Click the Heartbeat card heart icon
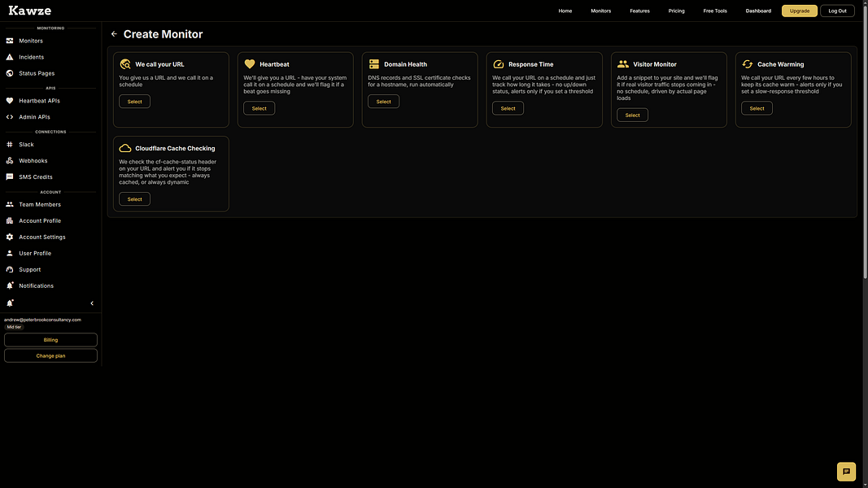Image resolution: width=868 pixels, height=488 pixels. pos(250,64)
